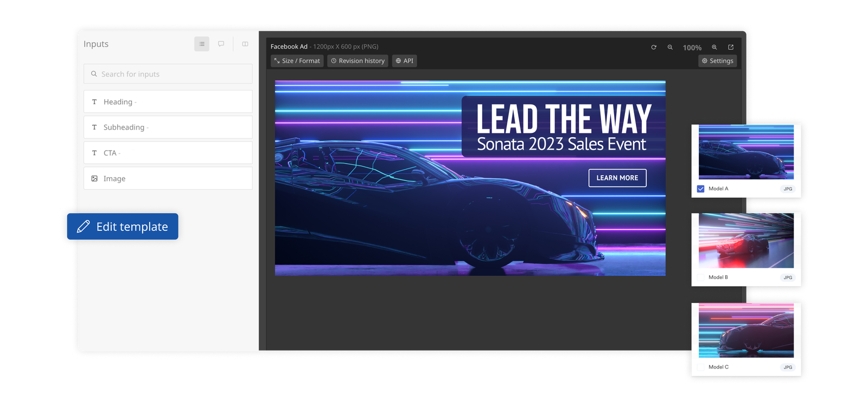The height and width of the screenshot is (407, 868).
Task: Select the Model A car thumbnail
Action: tap(746, 152)
